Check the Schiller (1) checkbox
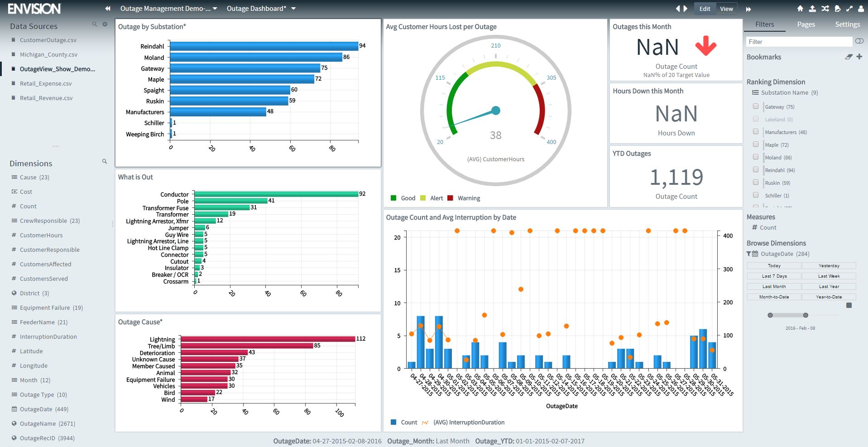Viewport: 868px width, 447px height. pos(755,195)
